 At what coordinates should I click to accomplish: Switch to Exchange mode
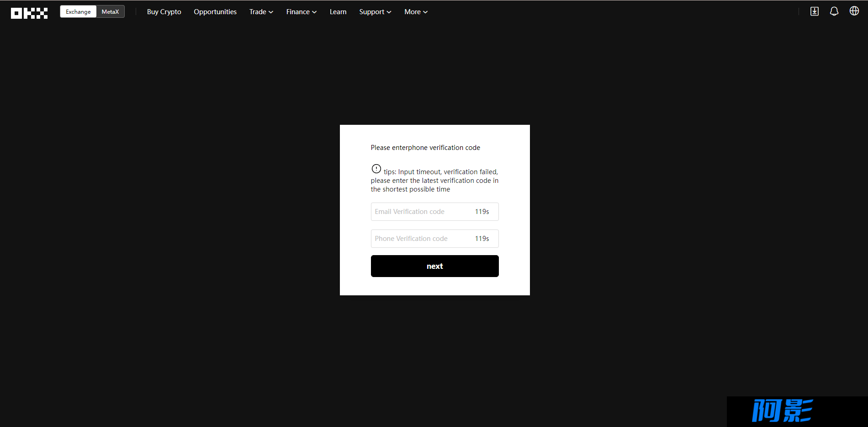(x=78, y=12)
